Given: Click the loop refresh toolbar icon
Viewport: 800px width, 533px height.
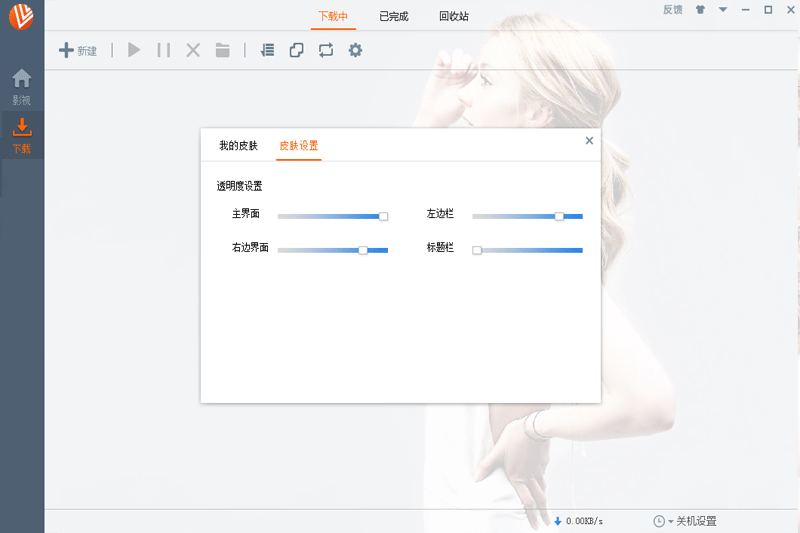Looking at the screenshot, I should coord(326,50).
